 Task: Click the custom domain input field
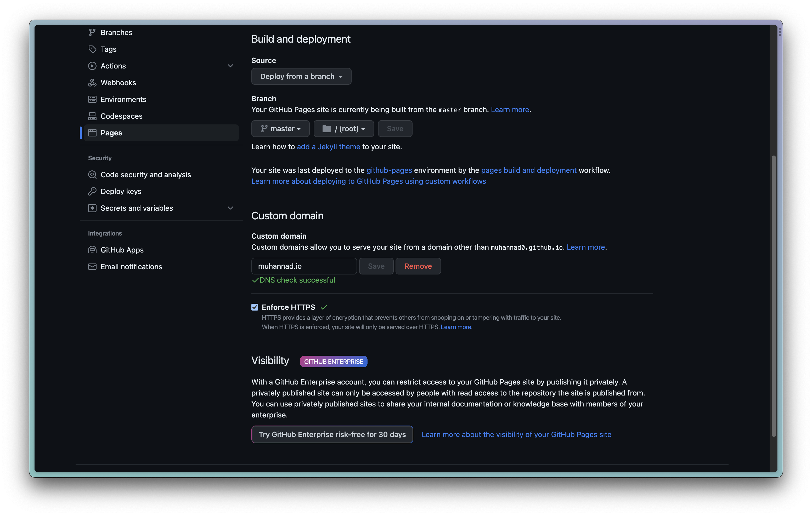coord(303,266)
